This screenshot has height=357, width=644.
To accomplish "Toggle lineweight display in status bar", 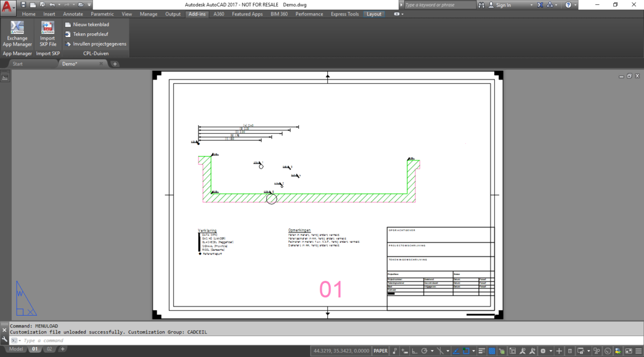I will [x=482, y=351].
